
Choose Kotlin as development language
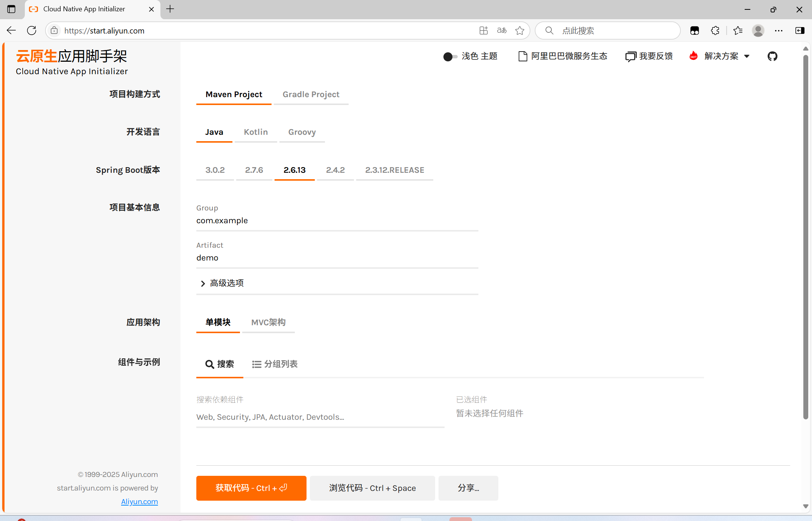(x=256, y=132)
